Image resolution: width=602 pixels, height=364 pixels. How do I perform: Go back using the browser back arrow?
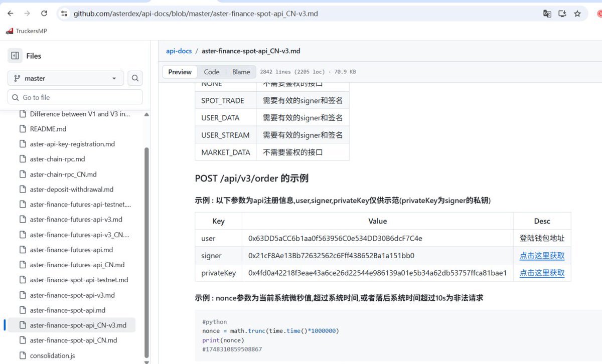(x=11, y=14)
